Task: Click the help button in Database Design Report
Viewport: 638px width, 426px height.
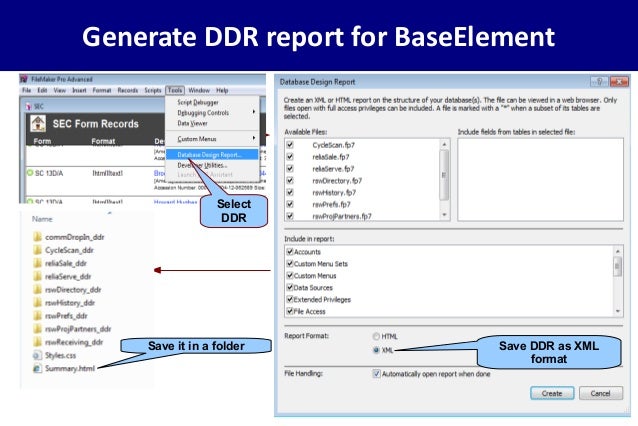Action: point(599,81)
